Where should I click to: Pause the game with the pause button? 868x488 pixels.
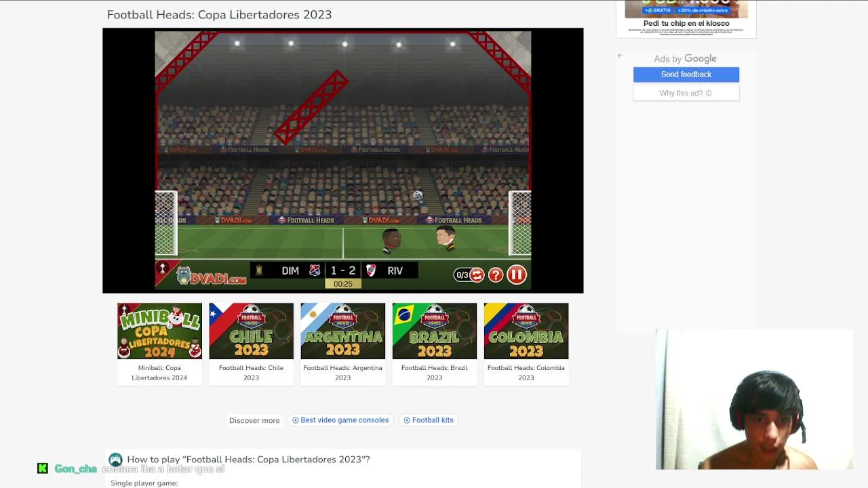[516, 274]
